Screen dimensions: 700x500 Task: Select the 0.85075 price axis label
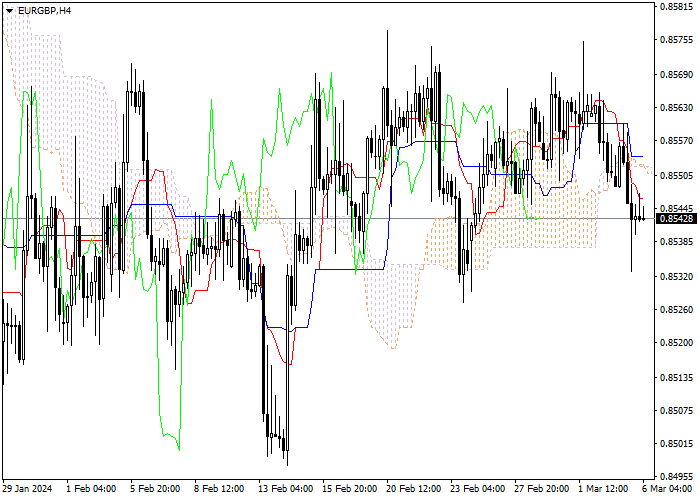(x=676, y=410)
